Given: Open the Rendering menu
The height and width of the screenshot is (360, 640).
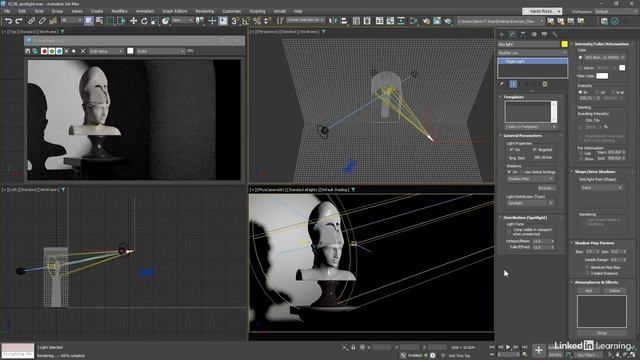Looking at the screenshot, I should pos(204,11).
